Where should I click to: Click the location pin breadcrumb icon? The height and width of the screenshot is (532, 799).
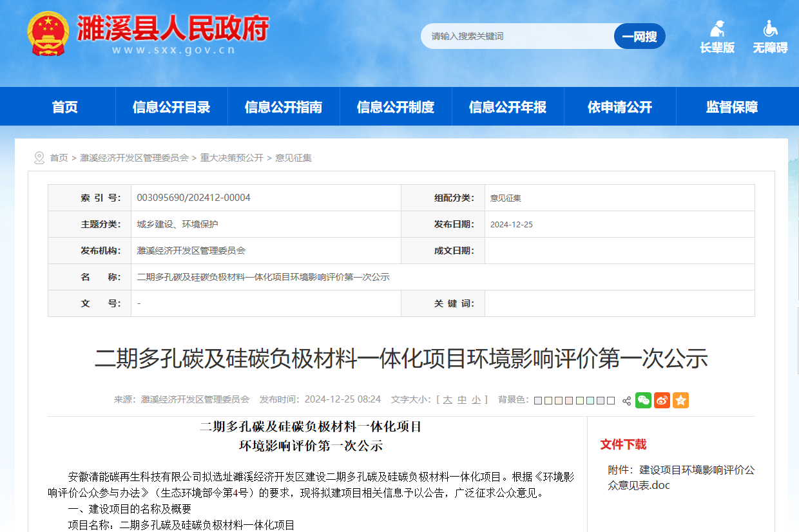click(39, 158)
